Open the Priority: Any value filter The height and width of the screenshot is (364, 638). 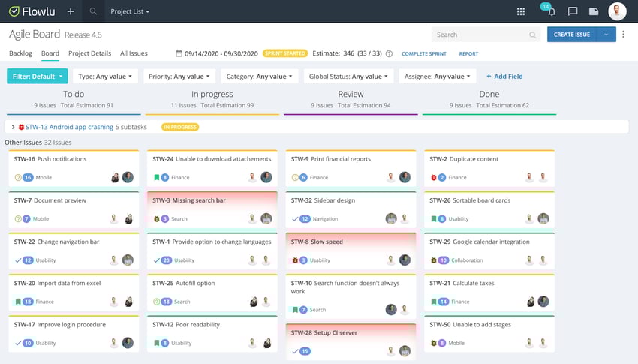[x=179, y=76]
